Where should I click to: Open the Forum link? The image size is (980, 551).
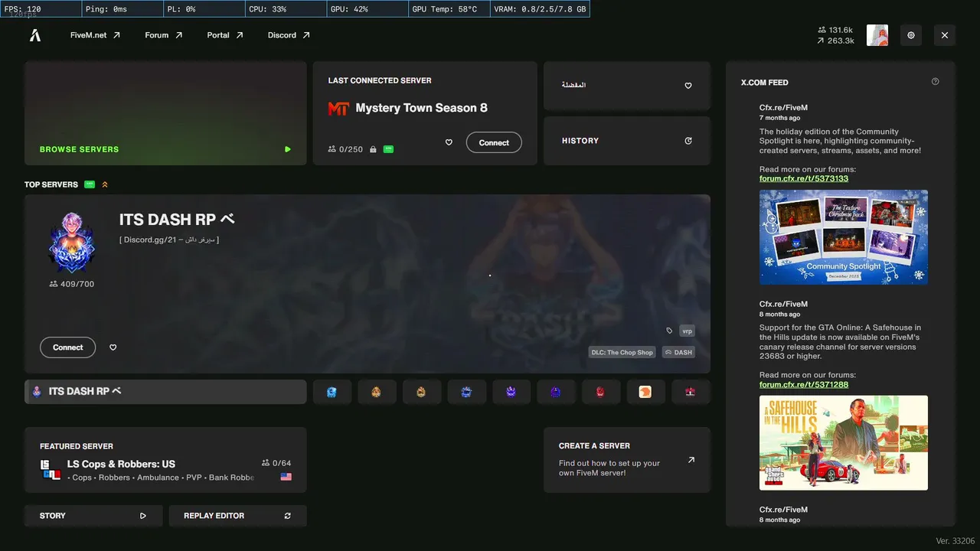(164, 35)
